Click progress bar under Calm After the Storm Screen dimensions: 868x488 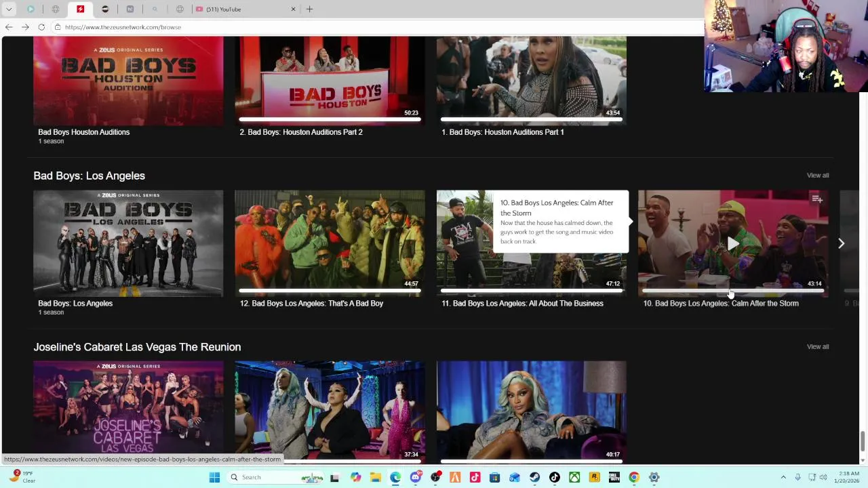pyautogui.click(x=733, y=291)
